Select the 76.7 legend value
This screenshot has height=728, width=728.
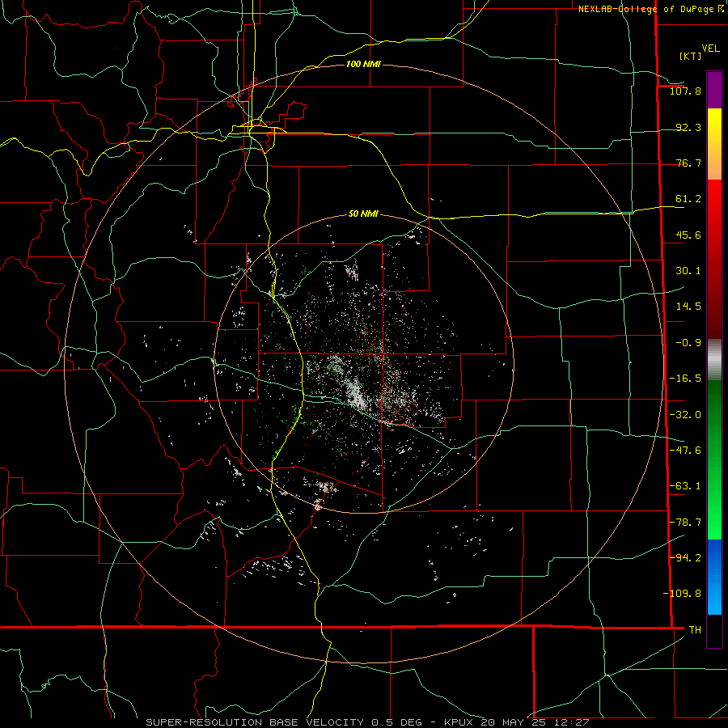click(x=688, y=163)
